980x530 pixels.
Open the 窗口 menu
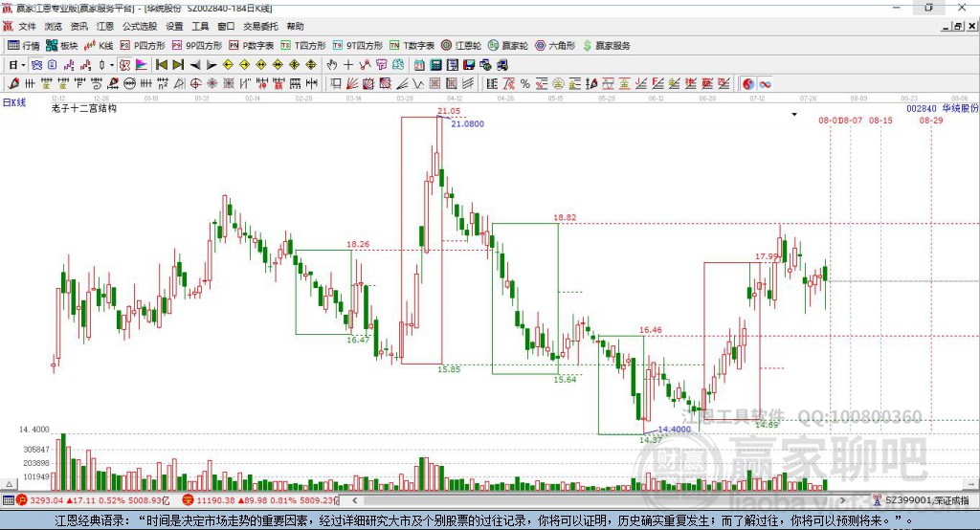pyautogui.click(x=226, y=26)
